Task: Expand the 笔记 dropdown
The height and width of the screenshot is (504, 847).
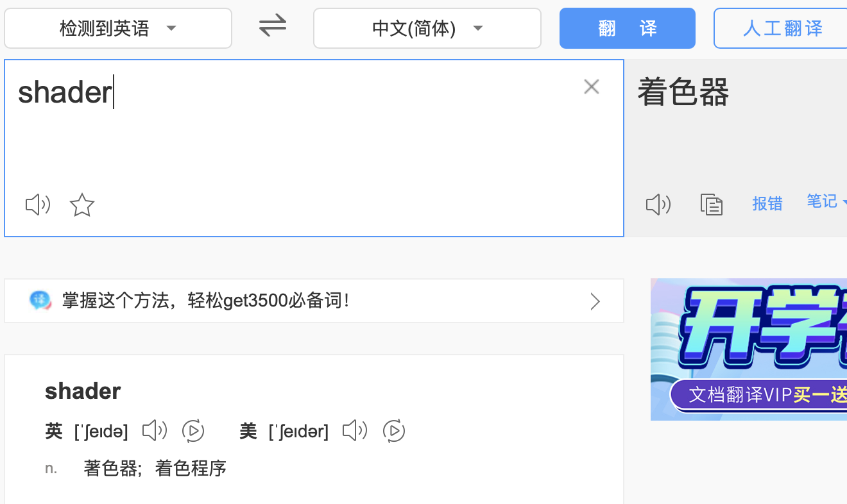Action: [x=826, y=202]
